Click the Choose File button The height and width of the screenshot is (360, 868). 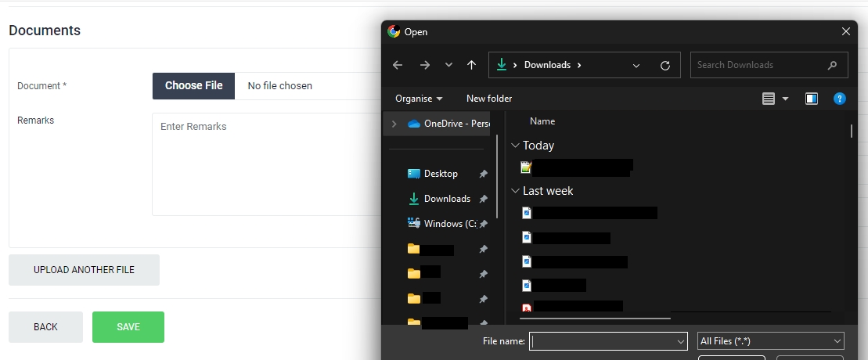point(193,86)
